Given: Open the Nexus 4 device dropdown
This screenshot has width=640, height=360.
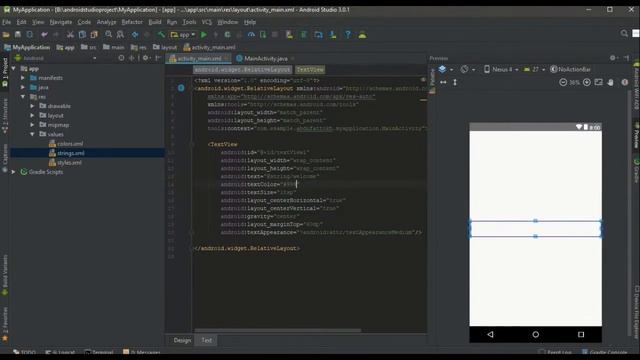Looking at the screenshot, I should pos(501,69).
